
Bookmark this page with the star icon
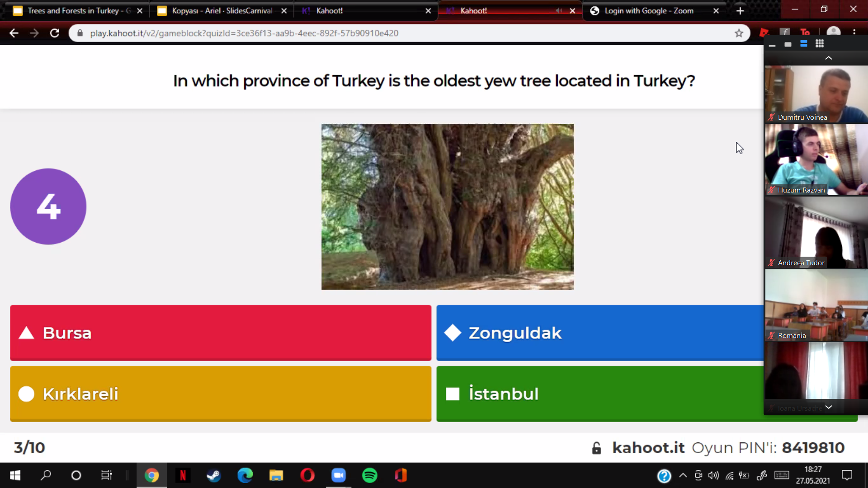[x=739, y=33]
